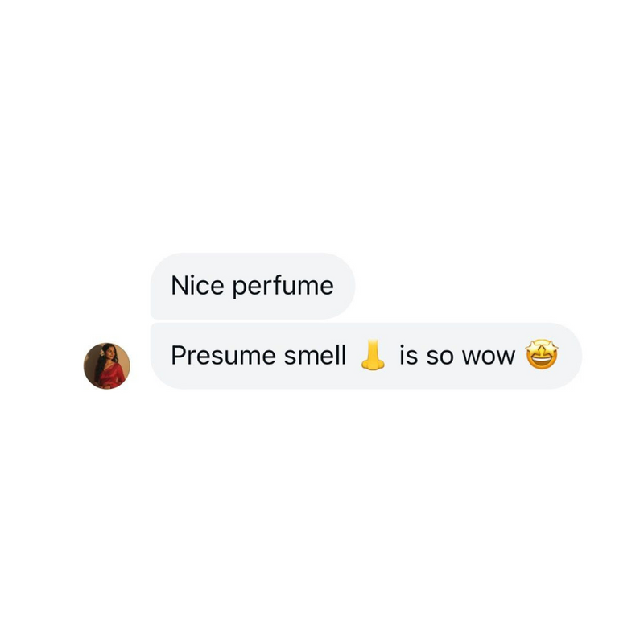Click the space between "wow" and star-struck emoji
Viewport: 644px width, 644px height.
pyautogui.click(x=520, y=356)
